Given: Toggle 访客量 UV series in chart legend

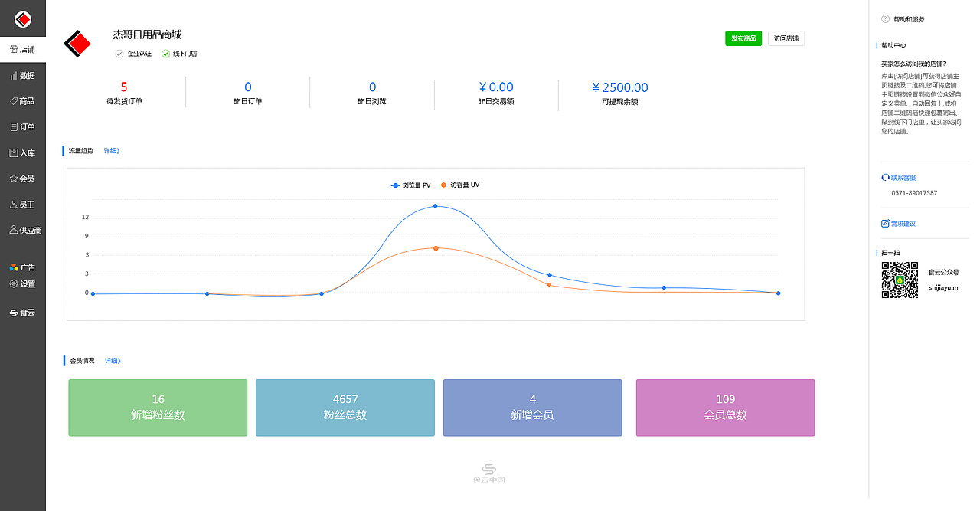Looking at the screenshot, I should (x=459, y=185).
